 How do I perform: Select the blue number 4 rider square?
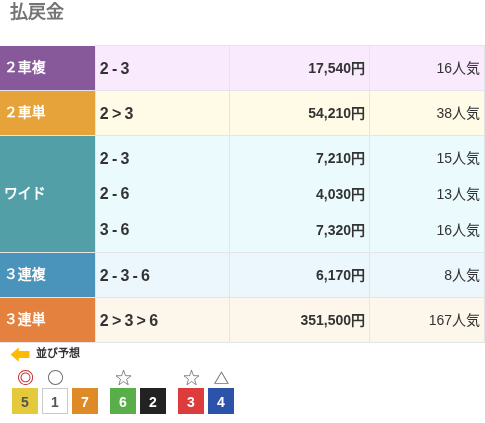pyautogui.click(x=221, y=401)
